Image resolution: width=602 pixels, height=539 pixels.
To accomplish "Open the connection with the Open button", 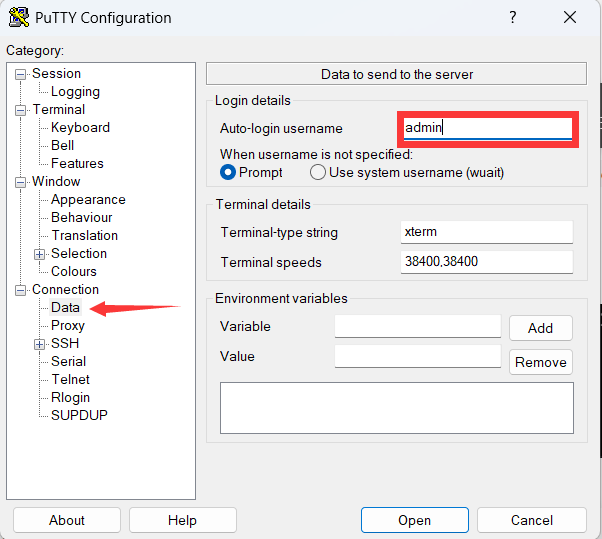I will coord(415,520).
